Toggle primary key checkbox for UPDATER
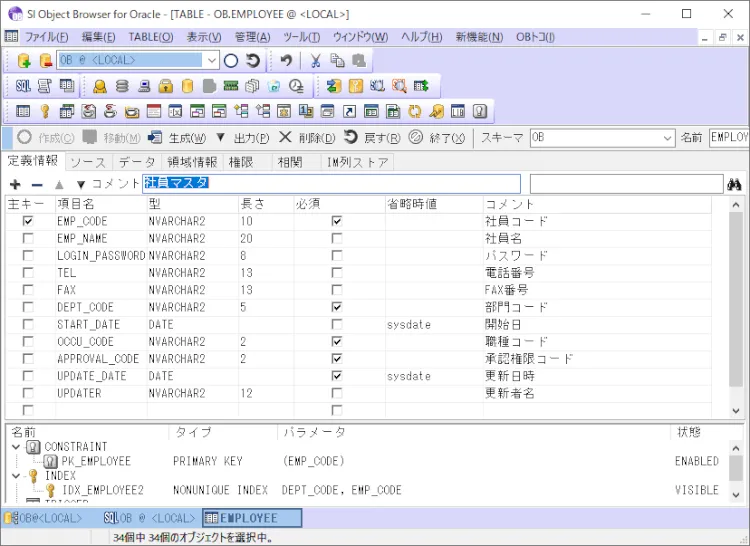Viewport: 750px width, 546px height. click(28, 393)
